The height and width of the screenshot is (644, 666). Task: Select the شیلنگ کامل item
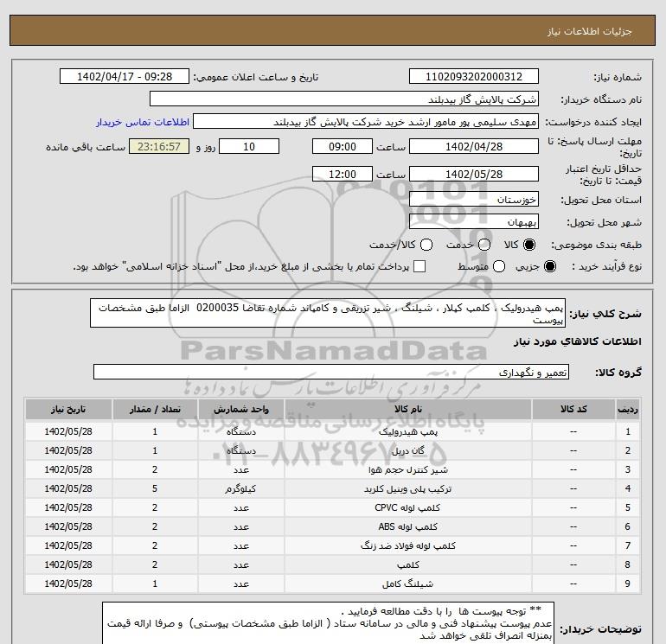[407, 584]
